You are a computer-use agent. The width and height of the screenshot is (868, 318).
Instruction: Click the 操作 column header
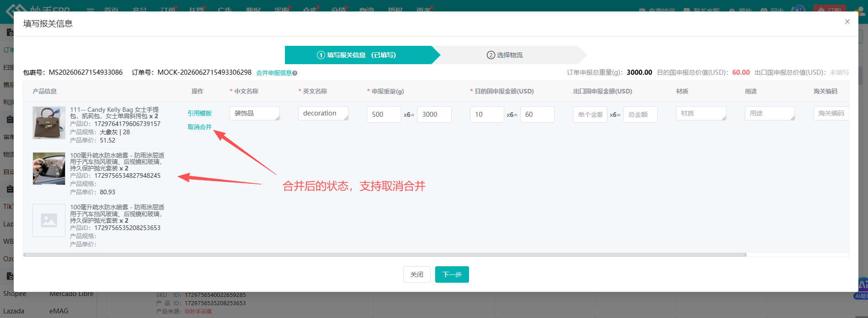(197, 91)
